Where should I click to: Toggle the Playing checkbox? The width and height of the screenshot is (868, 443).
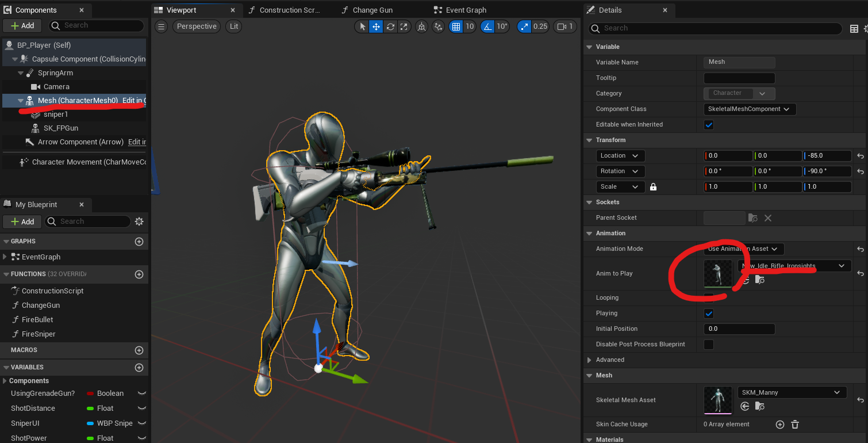(709, 314)
